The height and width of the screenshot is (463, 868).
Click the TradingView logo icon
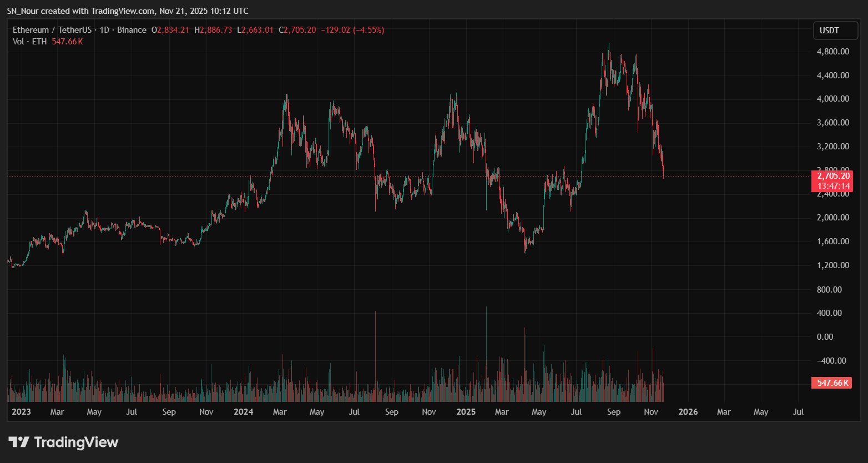19,442
